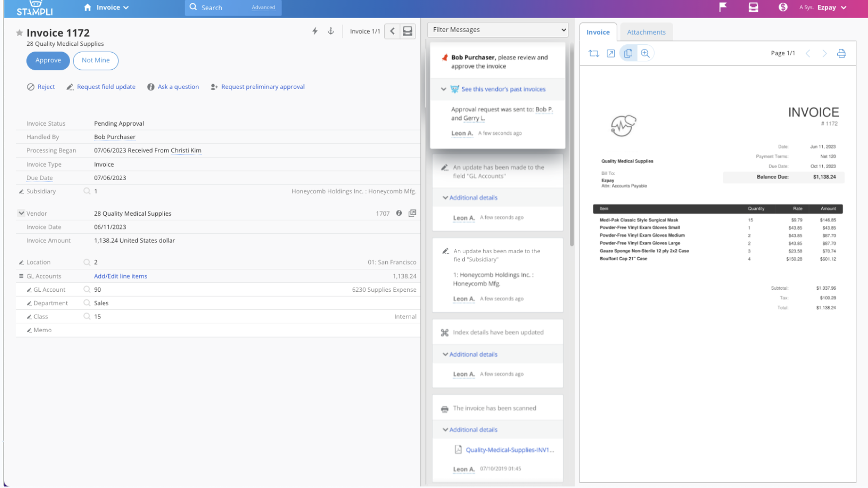Switch to the Attachments tab
The image size is (868, 488).
tap(646, 32)
